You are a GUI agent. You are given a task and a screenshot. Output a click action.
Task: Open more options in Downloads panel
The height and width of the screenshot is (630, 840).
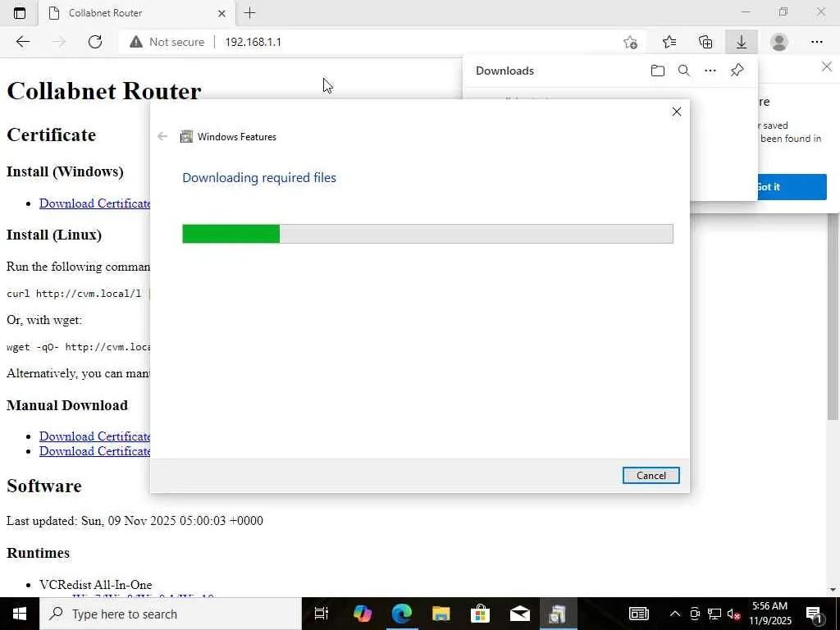coord(710,71)
